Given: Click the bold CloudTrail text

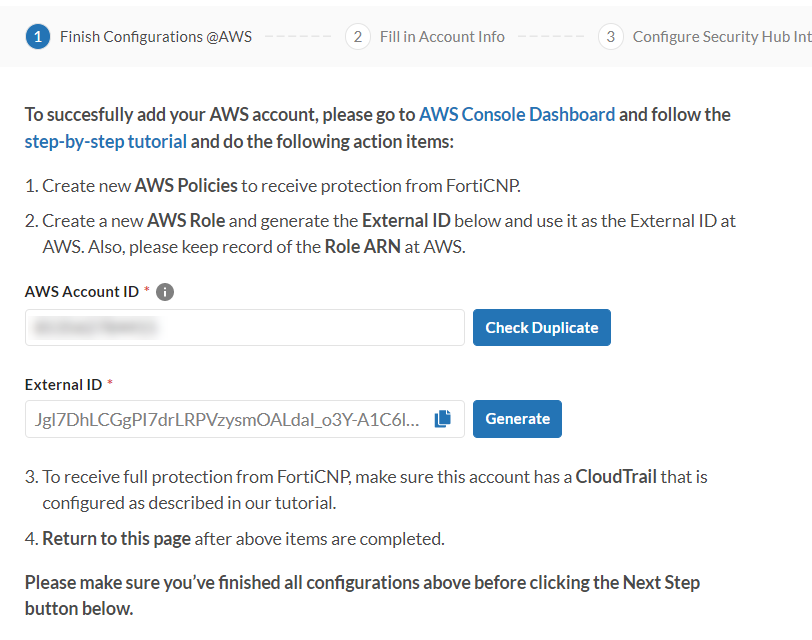Looking at the screenshot, I should [616, 477].
